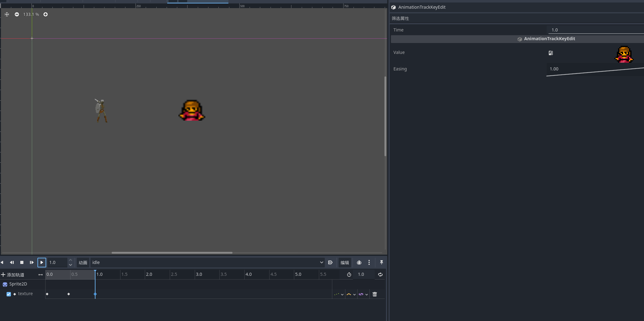Click the animation position field showing 1.0
Image resolution: width=644 pixels, height=321 pixels.
point(57,262)
